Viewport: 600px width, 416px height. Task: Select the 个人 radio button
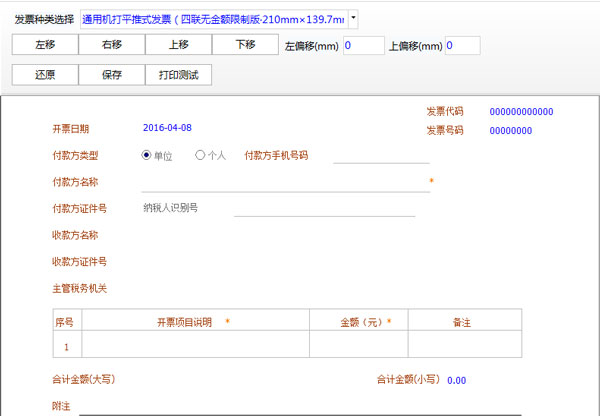tap(200, 155)
